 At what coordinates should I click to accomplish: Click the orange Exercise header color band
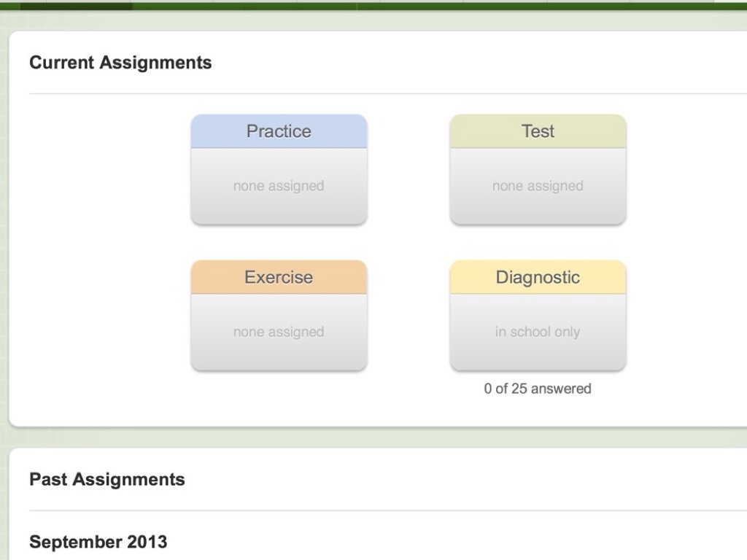212,279
